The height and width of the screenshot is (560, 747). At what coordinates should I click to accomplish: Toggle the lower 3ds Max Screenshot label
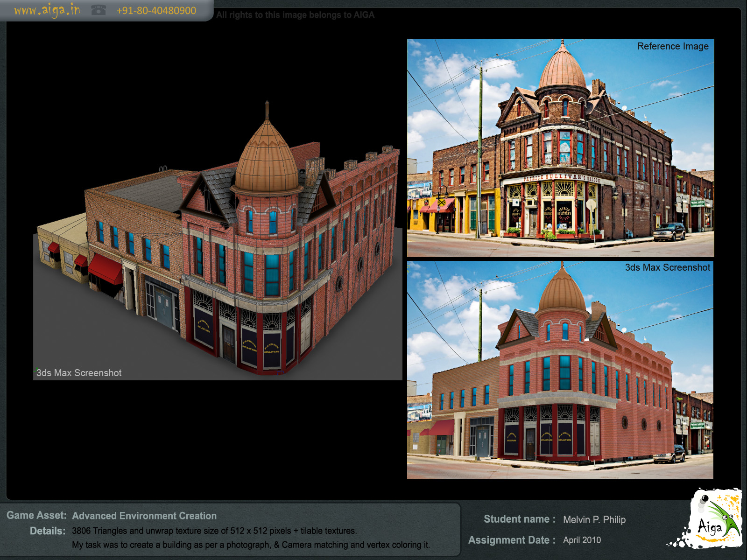tap(667, 267)
